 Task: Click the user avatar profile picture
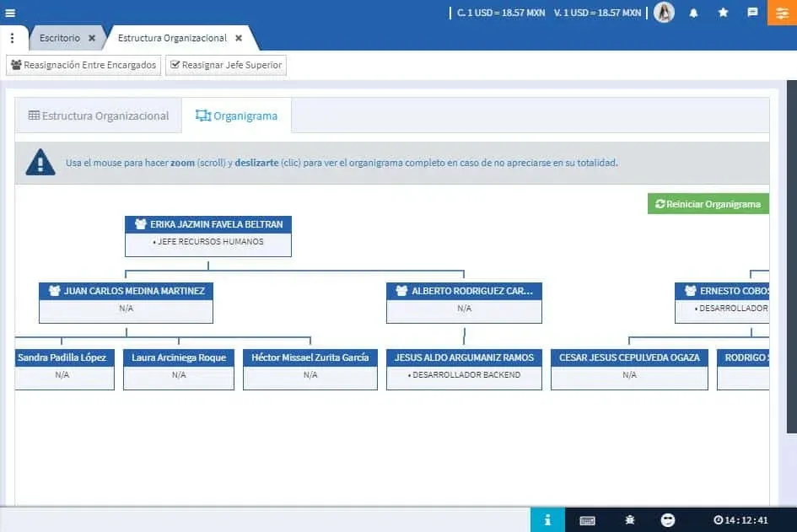(x=664, y=13)
